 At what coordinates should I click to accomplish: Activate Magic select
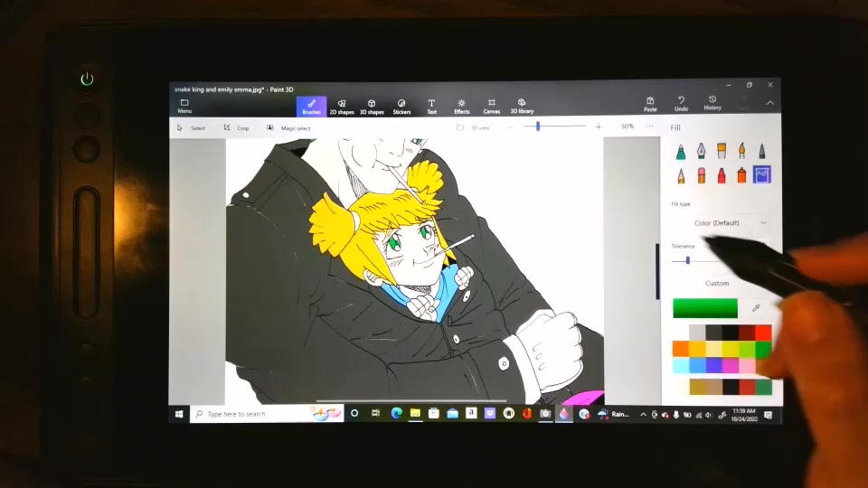click(x=289, y=127)
